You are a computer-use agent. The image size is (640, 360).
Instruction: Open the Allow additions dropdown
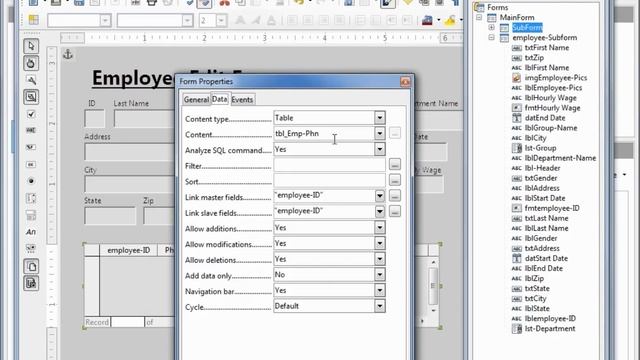click(380, 227)
